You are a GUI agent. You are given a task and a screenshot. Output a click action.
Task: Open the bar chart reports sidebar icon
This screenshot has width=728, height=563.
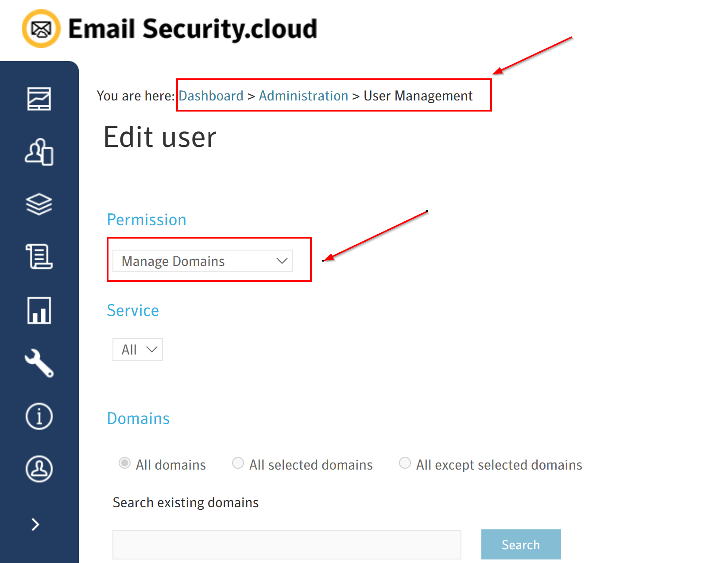point(39,310)
